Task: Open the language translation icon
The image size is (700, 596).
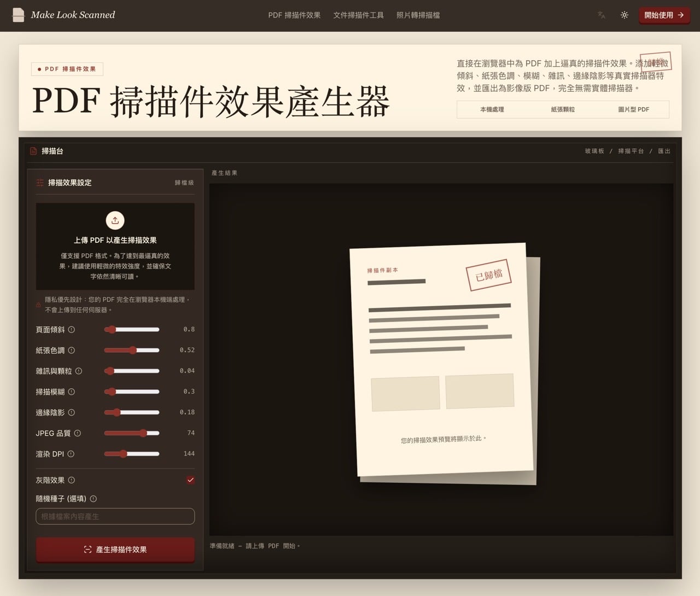Action: [602, 15]
